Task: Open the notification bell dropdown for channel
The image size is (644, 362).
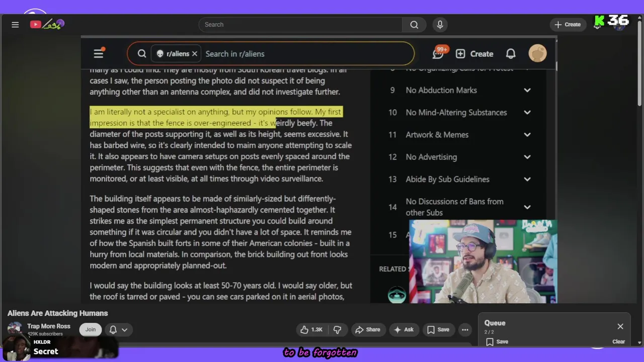Action: (118, 330)
